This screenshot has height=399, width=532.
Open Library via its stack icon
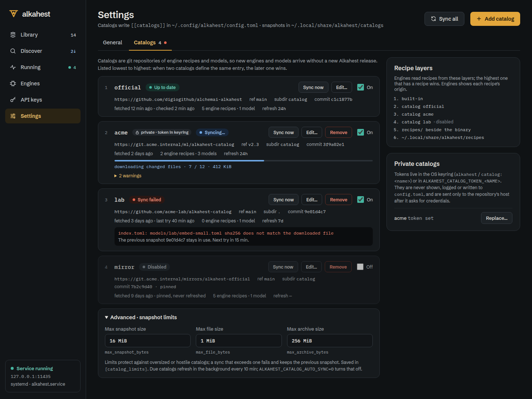(x=13, y=35)
